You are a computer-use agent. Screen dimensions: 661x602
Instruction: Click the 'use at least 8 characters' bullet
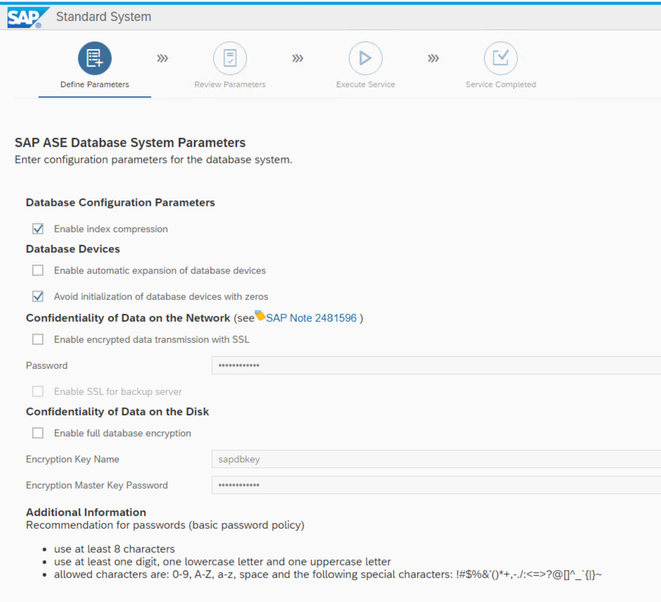tap(114, 549)
